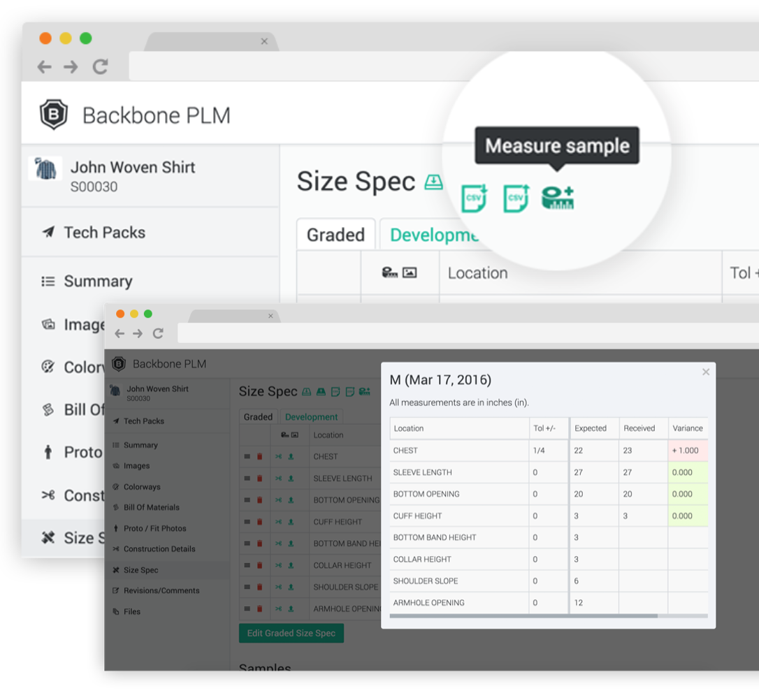This screenshot has height=700, width=759.
Task: Click download icon beside Size Spec heading in back window
Action: point(434,182)
